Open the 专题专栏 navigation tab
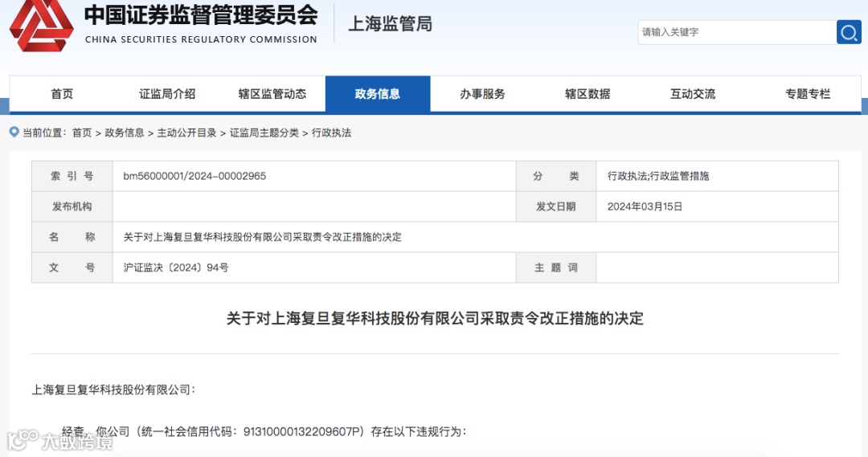868x457 pixels. (808, 94)
